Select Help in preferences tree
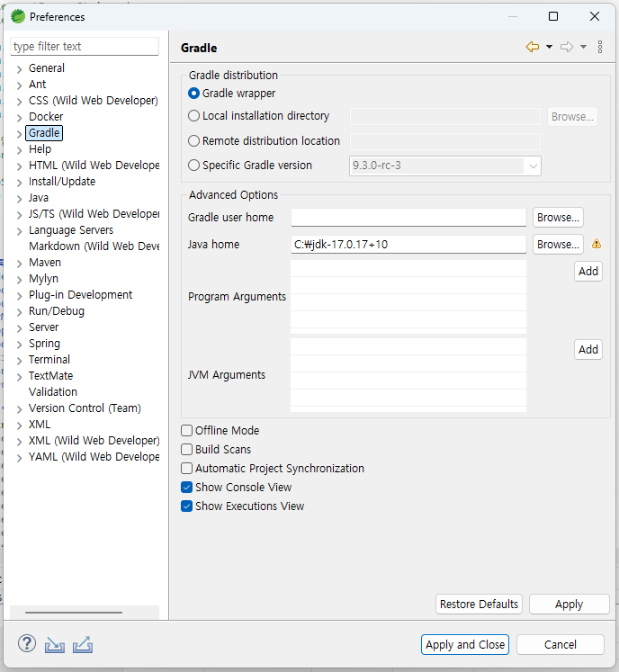This screenshot has height=672, width=619. tap(40, 149)
